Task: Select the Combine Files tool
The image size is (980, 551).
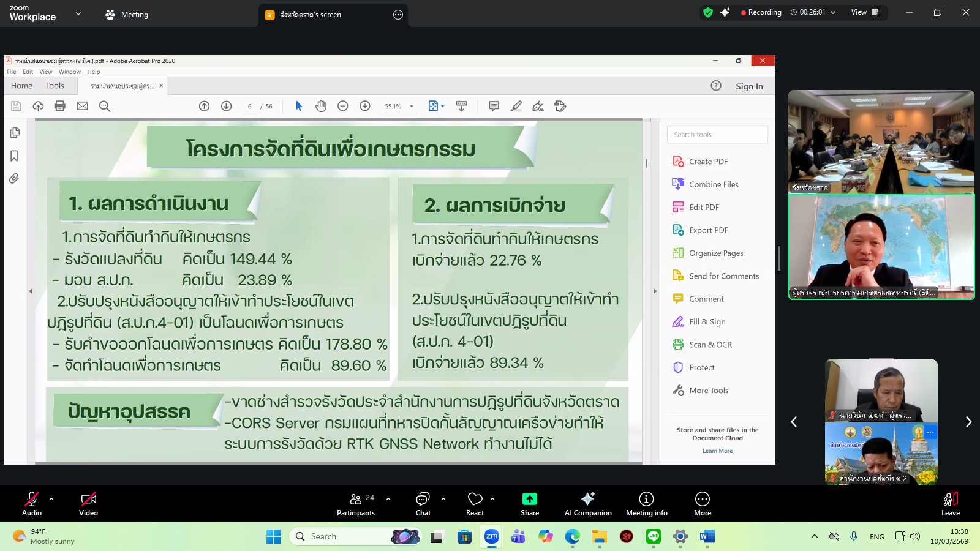Action: (714, 184)
